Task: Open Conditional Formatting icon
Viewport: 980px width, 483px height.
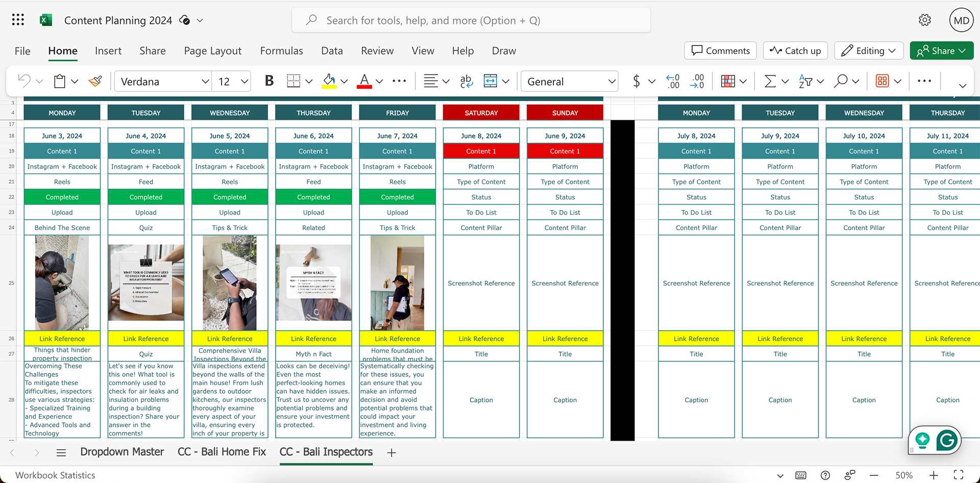Action: 728,81
